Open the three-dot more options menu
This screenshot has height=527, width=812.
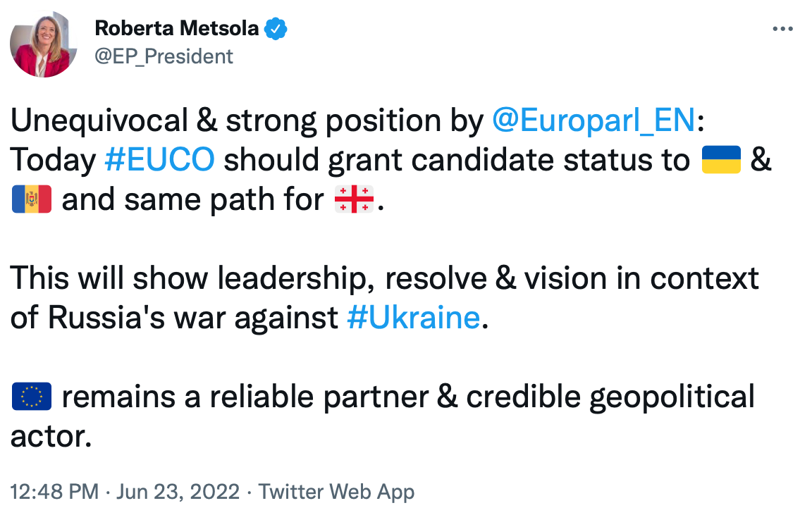pyautogui.click(x=783, y=30)
